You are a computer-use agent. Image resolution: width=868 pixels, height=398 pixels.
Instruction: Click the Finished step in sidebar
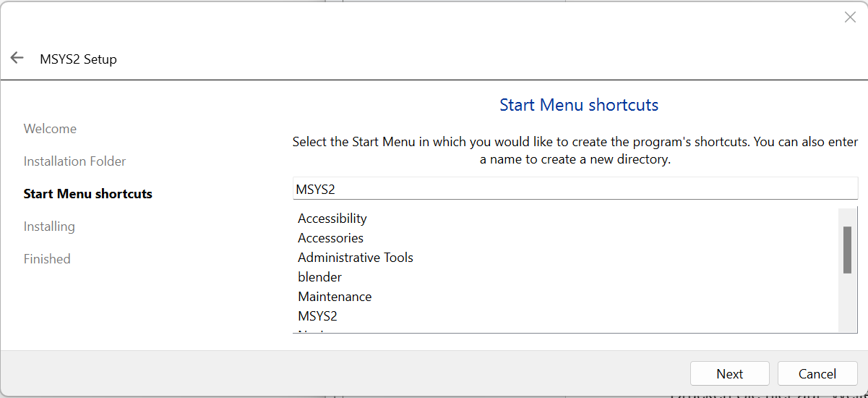(47, 259)
